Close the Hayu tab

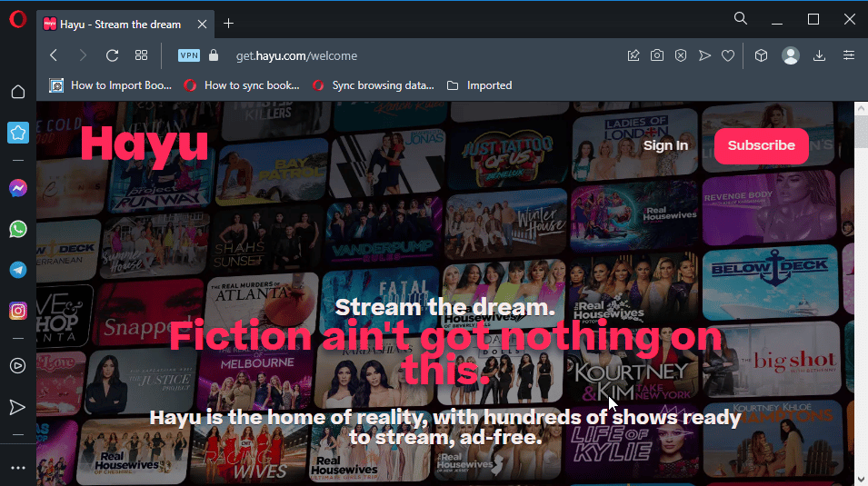click(202, 25)
